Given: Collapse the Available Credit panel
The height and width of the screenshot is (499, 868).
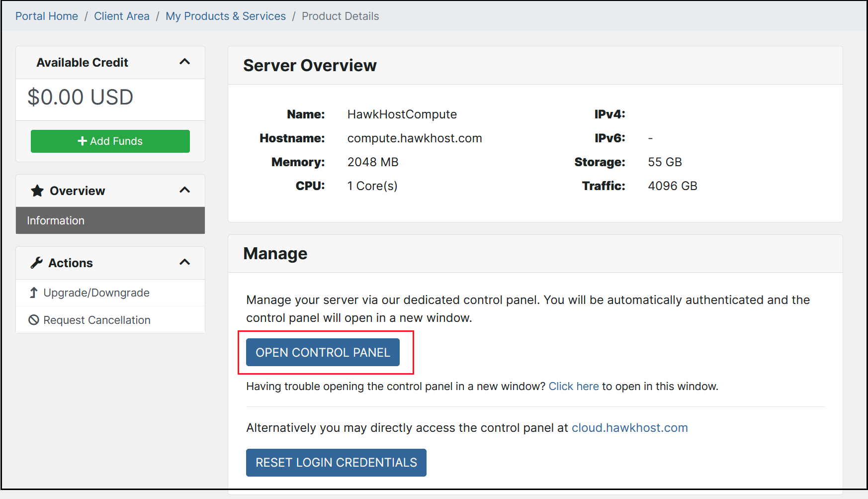Looking at the screenshot, I should (184, 62).
